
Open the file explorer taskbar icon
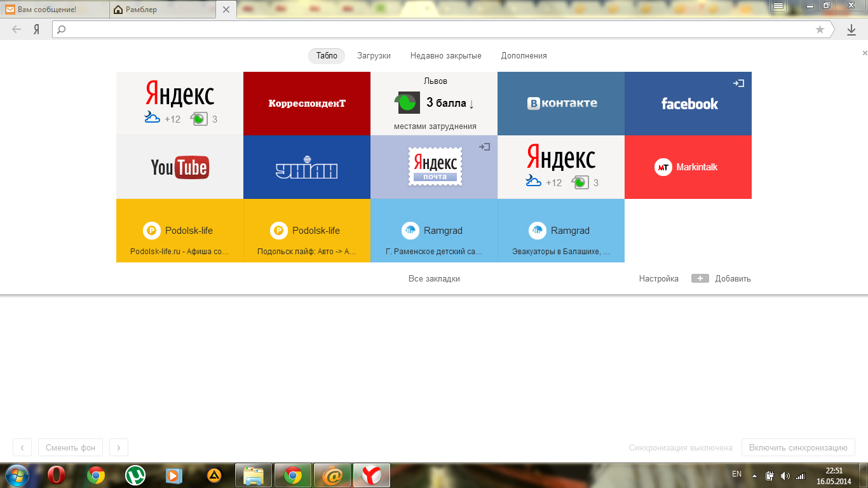[x=254, y=475]
